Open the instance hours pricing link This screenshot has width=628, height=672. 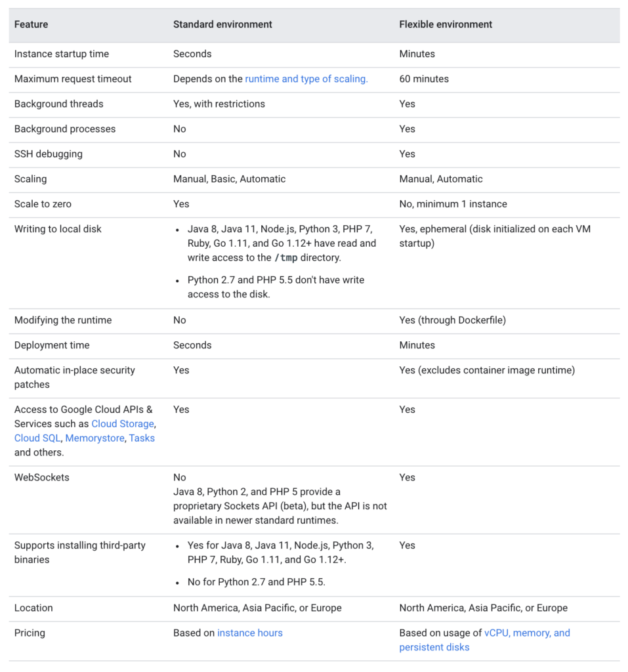click(250, 633)
